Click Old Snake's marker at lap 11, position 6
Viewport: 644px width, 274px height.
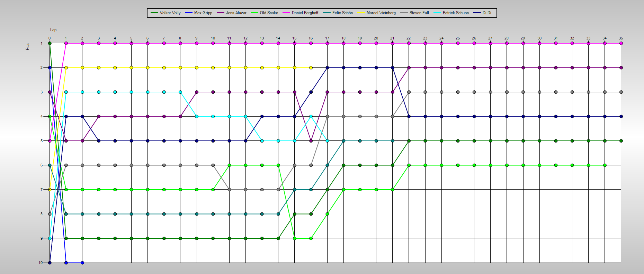[x=229, y=165]
